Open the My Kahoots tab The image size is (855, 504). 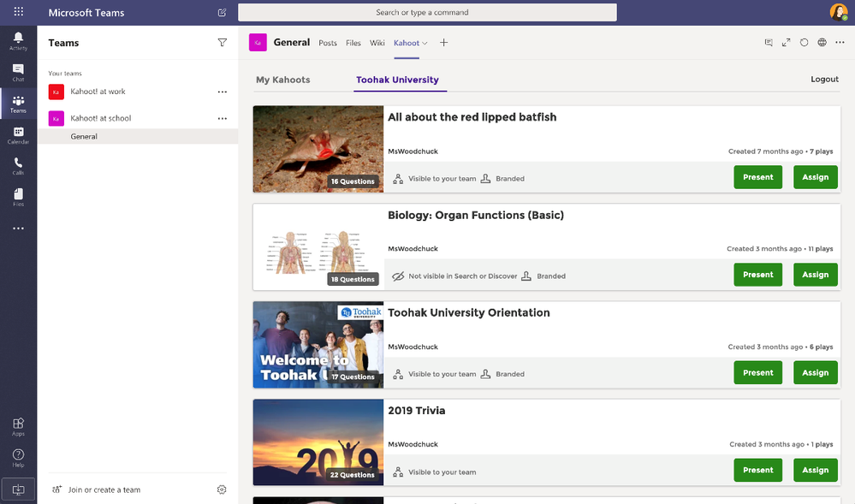pyautogui.click(x=283, y=80)
